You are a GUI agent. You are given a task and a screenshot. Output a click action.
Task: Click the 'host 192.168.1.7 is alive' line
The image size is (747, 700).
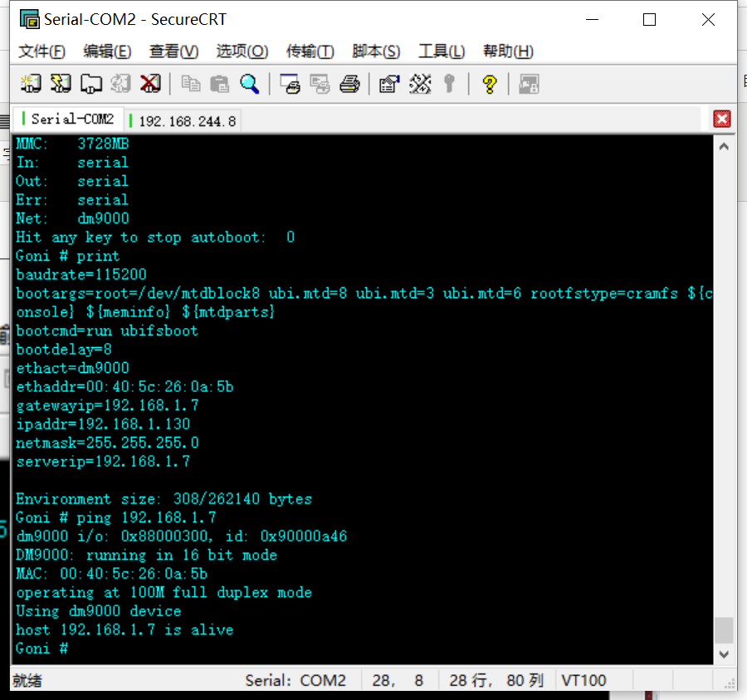coord(124,630)
